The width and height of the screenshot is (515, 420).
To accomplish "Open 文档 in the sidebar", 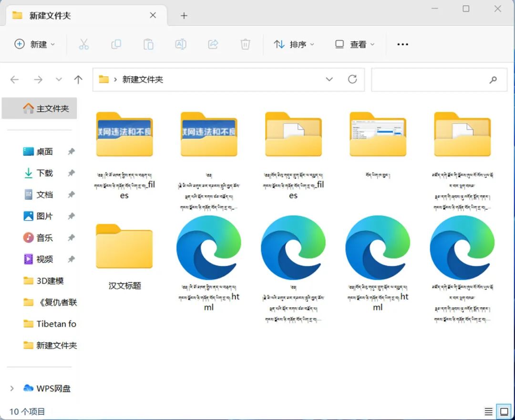I will 44,195.
